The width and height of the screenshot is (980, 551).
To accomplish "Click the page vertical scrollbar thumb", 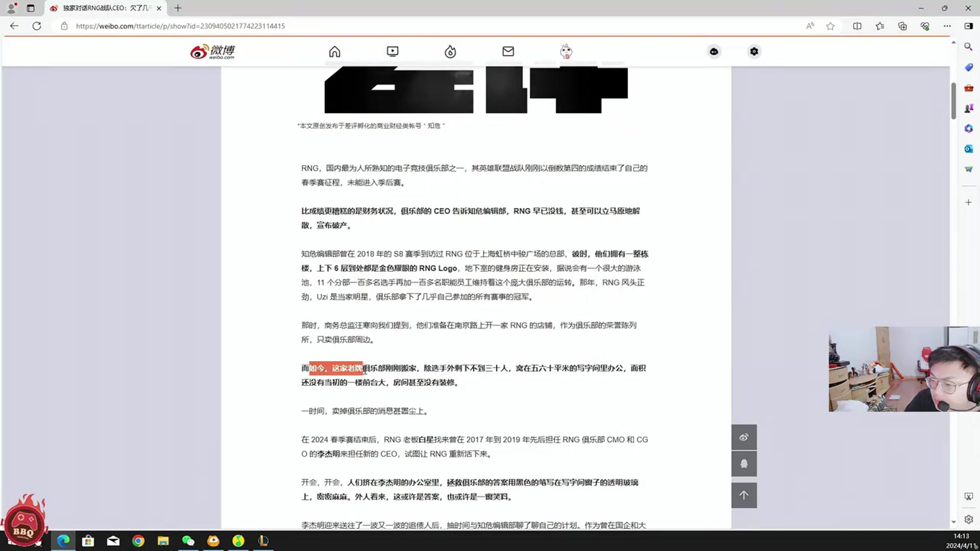I will pos(953,101).
